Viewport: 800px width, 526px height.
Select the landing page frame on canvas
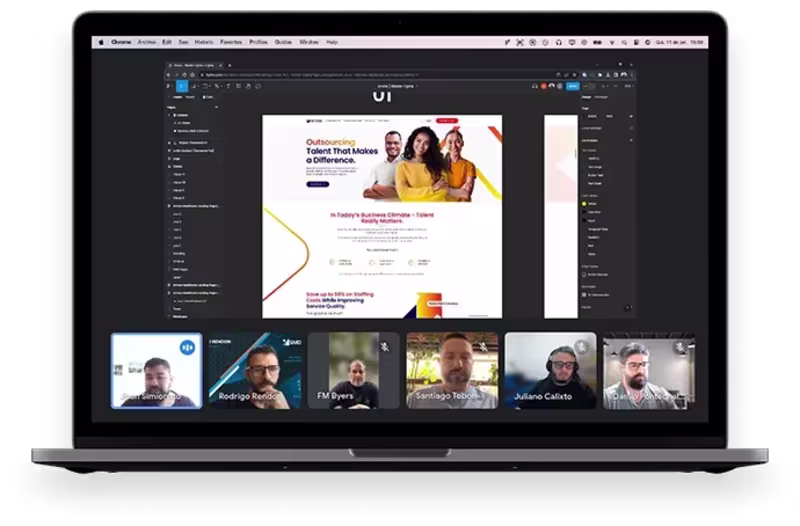tap(382, 216)
